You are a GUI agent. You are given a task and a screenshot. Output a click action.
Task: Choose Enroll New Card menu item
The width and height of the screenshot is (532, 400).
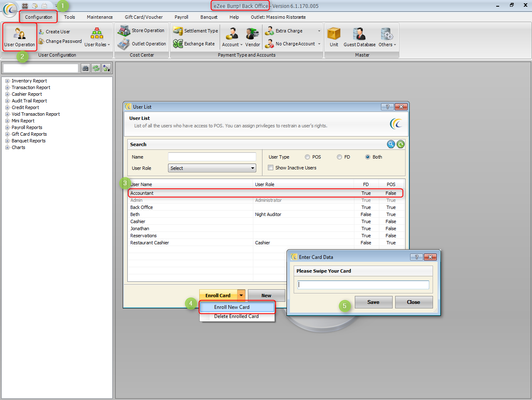pyautogui.click(x=237, y=307)
